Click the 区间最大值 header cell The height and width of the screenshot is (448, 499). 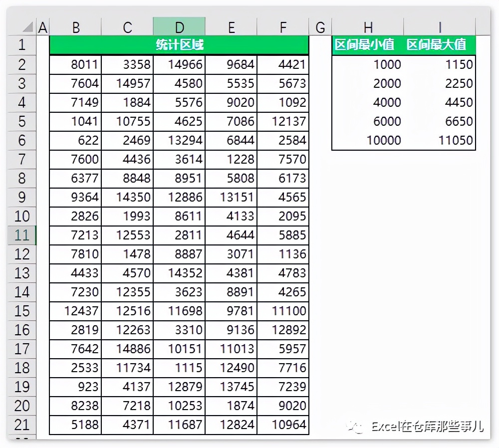tap(440, 45)
